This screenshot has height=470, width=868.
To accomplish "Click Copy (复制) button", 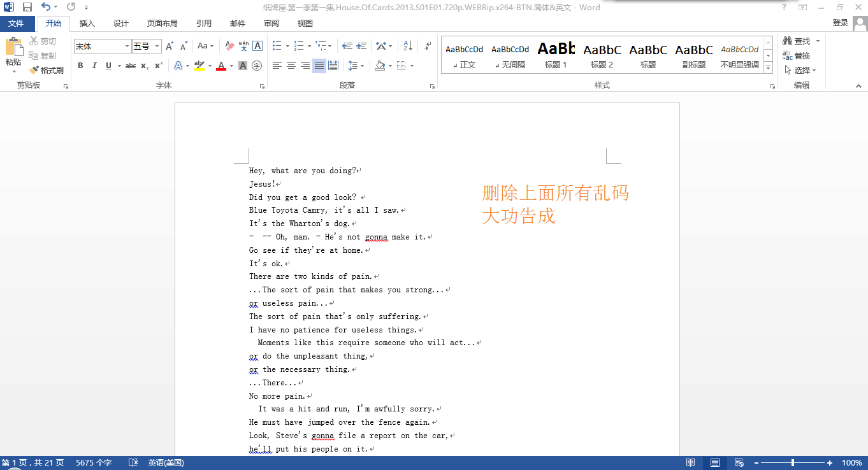I will point(43,55).
